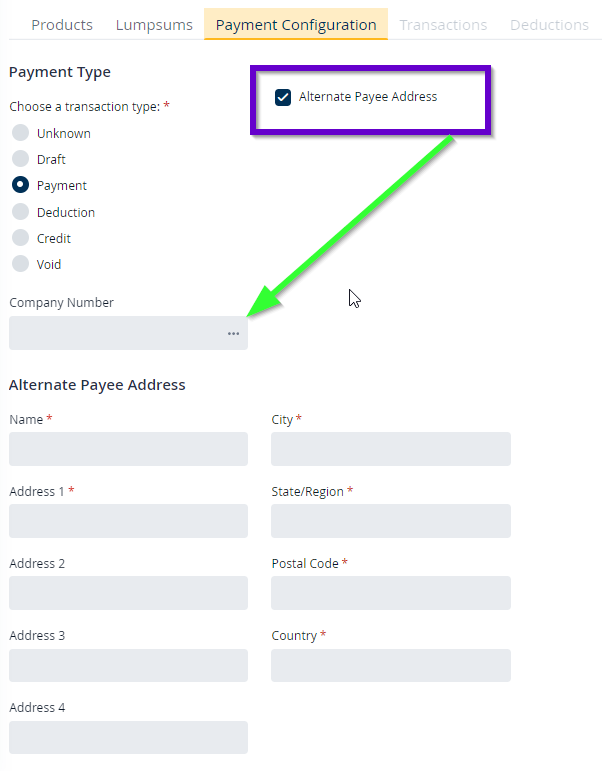Click the Country input field
Image resolution: width=602 pixels, height=771 pixels.
pyautogui.click(x=390, y=665)
